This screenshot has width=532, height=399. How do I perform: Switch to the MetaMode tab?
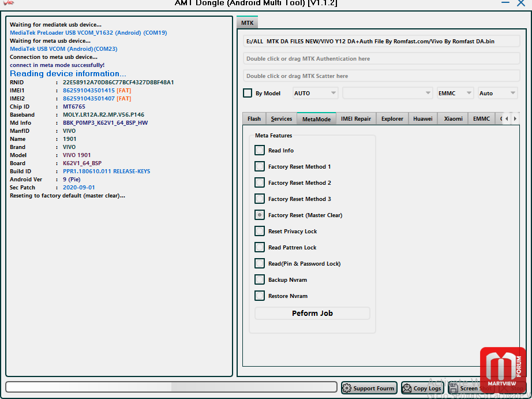click(316, 119)
